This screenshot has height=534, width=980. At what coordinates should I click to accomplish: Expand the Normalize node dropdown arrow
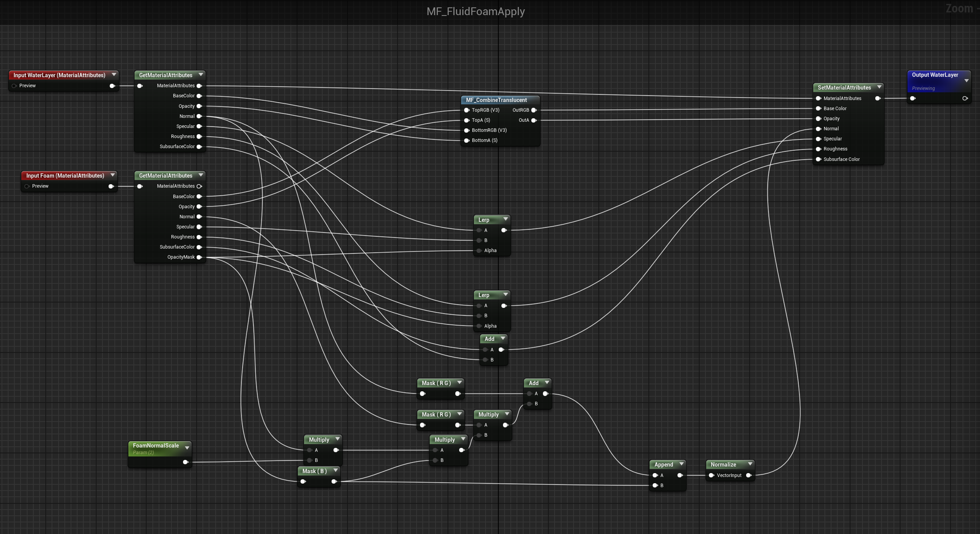(x=750, y=464)
